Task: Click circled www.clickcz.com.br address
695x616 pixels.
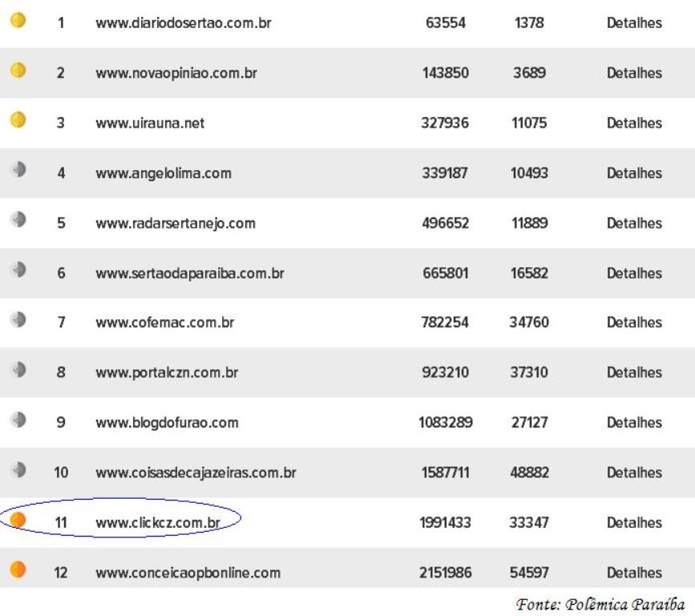Action: click(x=157, y=523)
